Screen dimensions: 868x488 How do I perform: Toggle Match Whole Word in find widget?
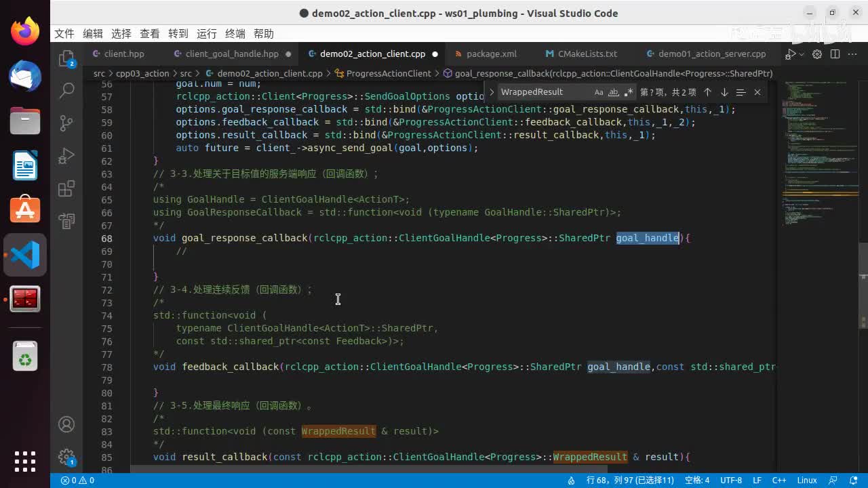pyautogui.click(x=614, y=92)
